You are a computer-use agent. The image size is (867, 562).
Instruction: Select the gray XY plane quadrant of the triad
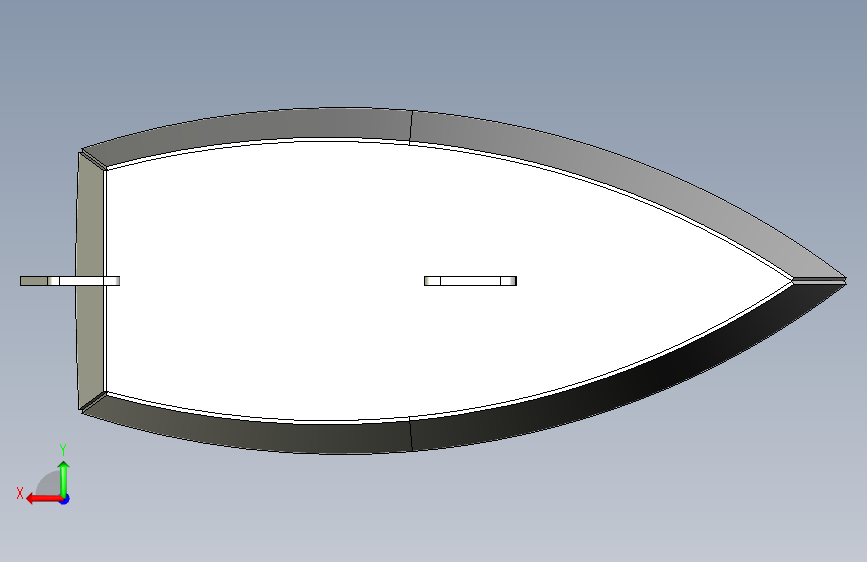pyautogui.click(x=49, y=483)
